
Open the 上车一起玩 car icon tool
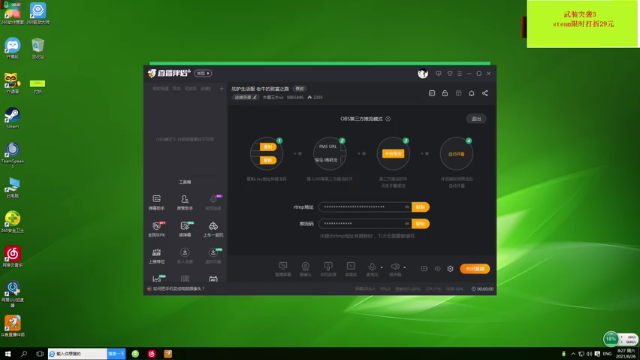(x=213, y=229)
